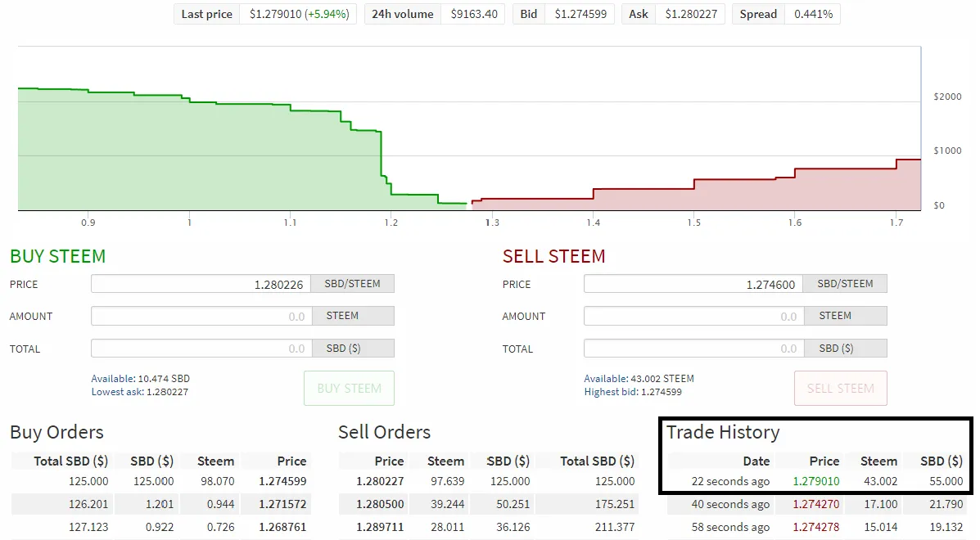The width and height of the screenshot is (980, 540).
Task: Click the Trade History heading
Action: 723,432
